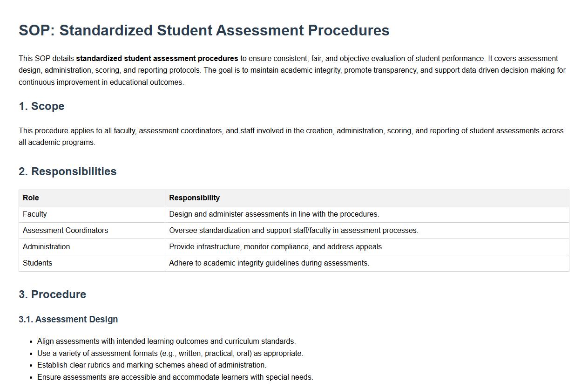Click the 'Responsibility' column header

(x=194, y=198)
